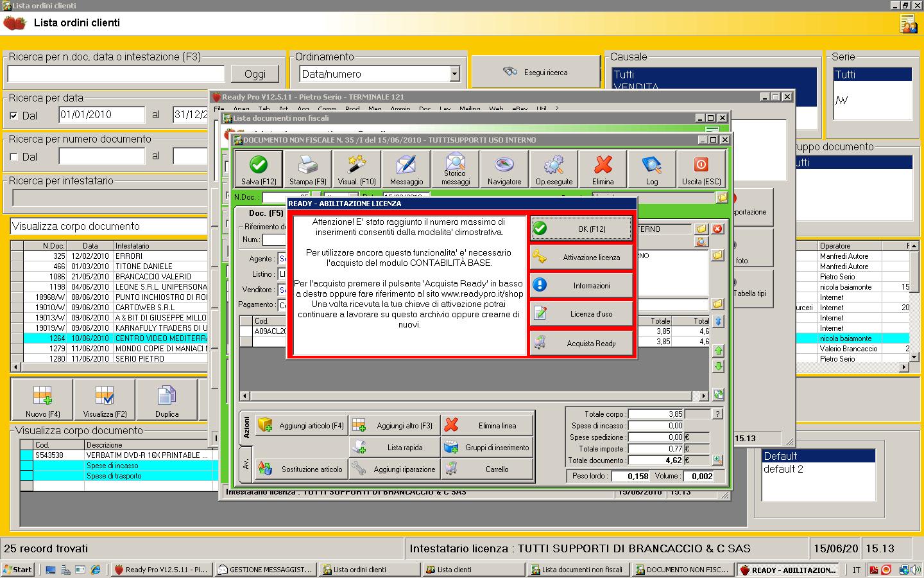924x578 pixels.
Task: Switch to GESTIONE MESSAGGIST... taskbar item
Action: point(265,570)
